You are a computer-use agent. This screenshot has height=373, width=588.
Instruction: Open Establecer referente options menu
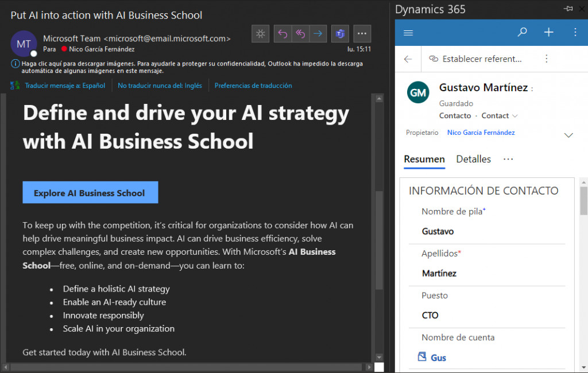[546, 59]
